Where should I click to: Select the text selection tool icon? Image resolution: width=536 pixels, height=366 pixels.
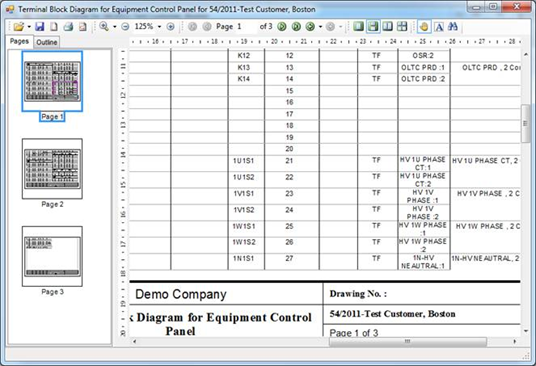(439, 27)
